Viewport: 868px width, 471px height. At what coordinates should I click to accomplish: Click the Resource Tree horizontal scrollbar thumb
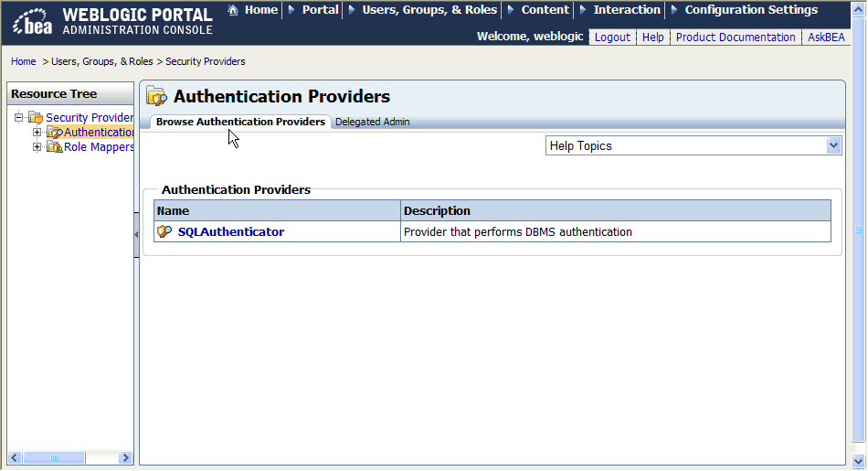pyautogui.click(x=54, y=457)
